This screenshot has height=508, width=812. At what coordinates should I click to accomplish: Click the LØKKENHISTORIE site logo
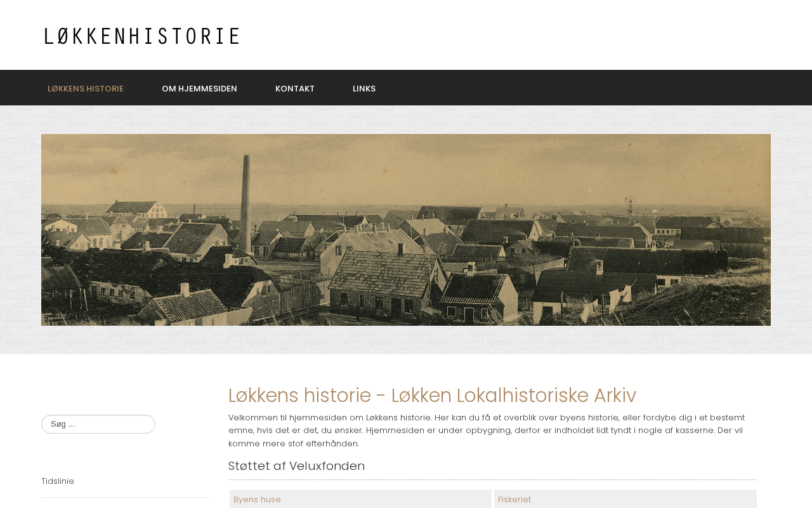click(141, 36)
